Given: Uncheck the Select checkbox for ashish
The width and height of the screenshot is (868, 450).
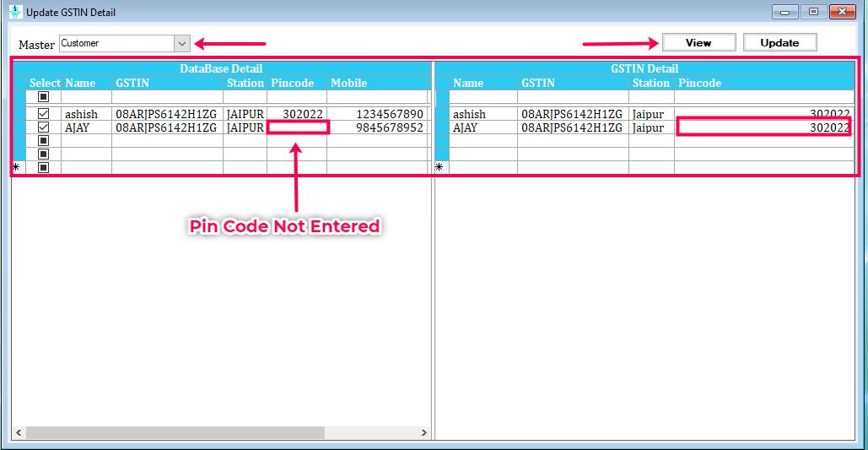Looking at the screenshot, I should pyautogui.click(x=43, y=114).
